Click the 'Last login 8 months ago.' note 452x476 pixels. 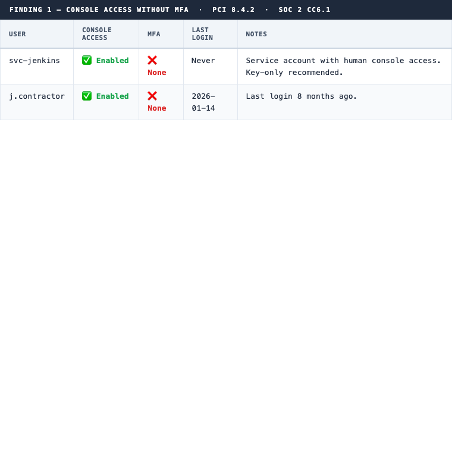(301, 96)
